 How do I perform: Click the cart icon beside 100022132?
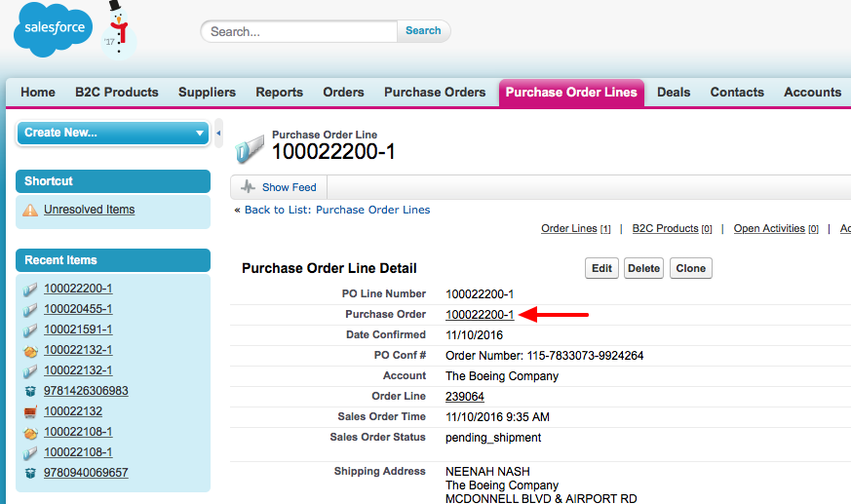pos(30,411)
